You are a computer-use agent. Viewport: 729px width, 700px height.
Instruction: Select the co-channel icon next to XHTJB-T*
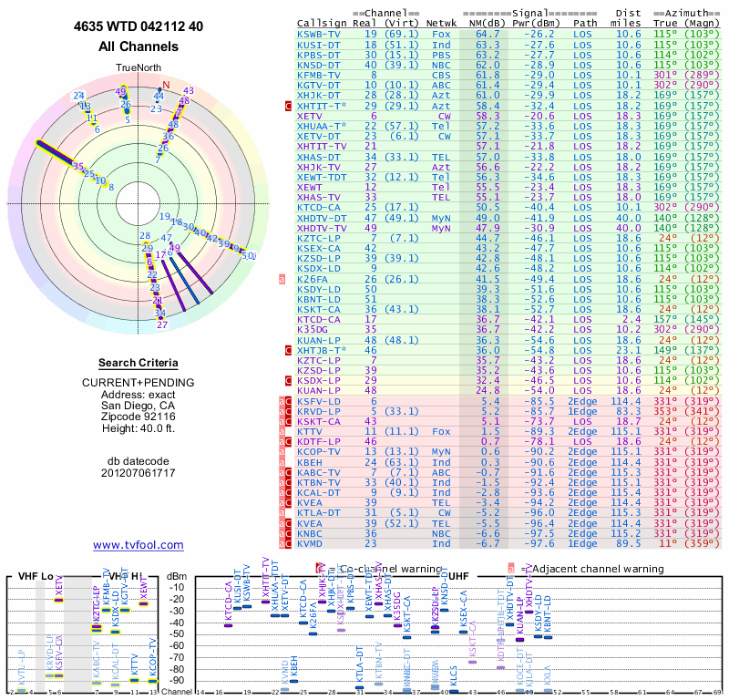(x=289, y=349)
